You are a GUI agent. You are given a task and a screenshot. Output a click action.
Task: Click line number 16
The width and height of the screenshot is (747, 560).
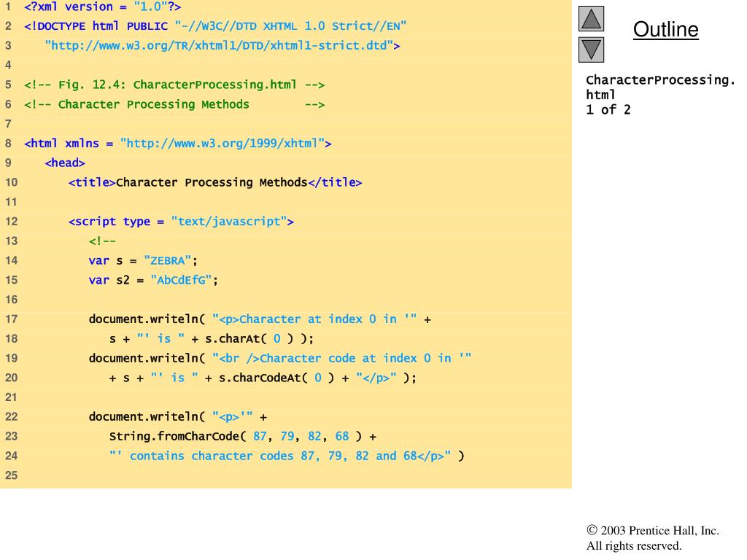pos(11,300)
